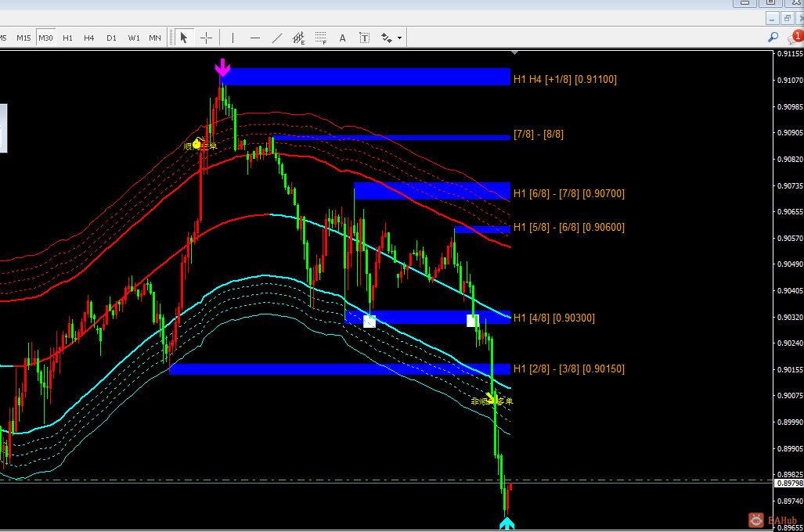Change timeframe to D1 daily
This screenshot has height=532, width=804.
(x=111, y=38)
